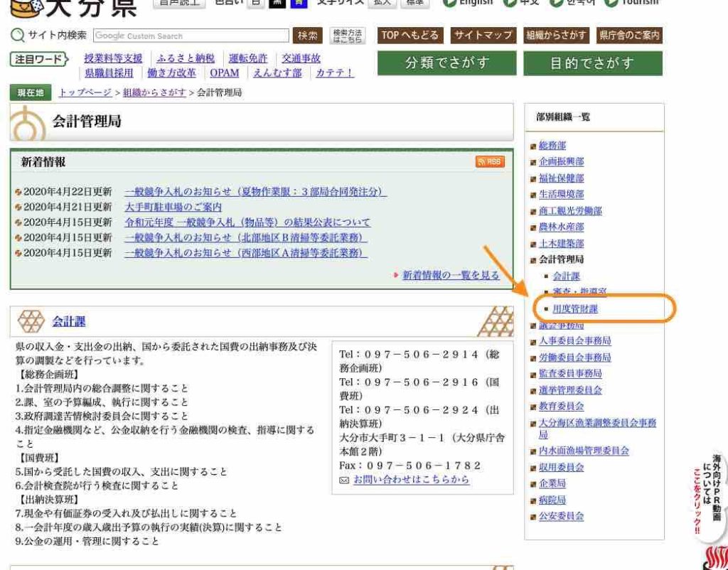Viewport: 728px width, 570px height.
Task: Open 大手町駐車場のご案内 news link
Action: point(173,207)
